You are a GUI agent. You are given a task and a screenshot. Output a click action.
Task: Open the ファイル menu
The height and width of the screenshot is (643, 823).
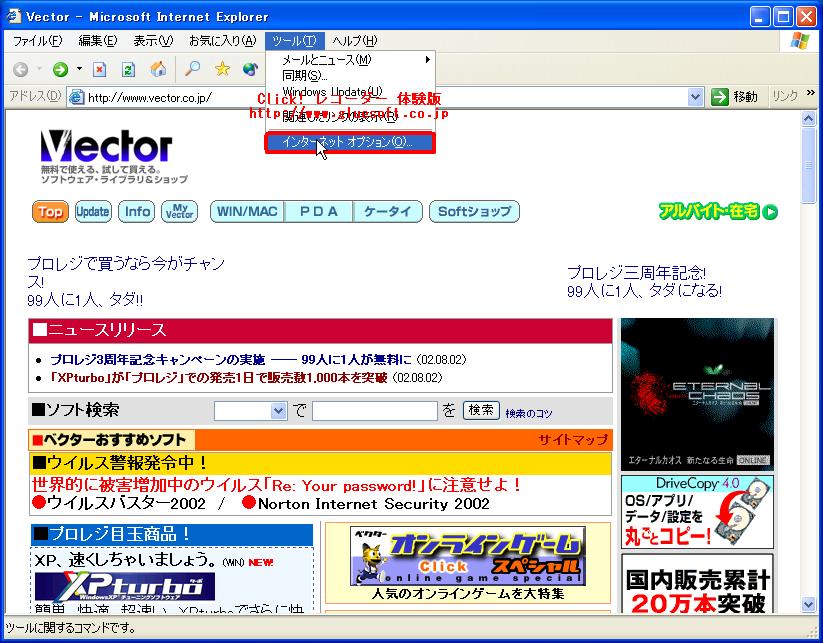point(37,41)
